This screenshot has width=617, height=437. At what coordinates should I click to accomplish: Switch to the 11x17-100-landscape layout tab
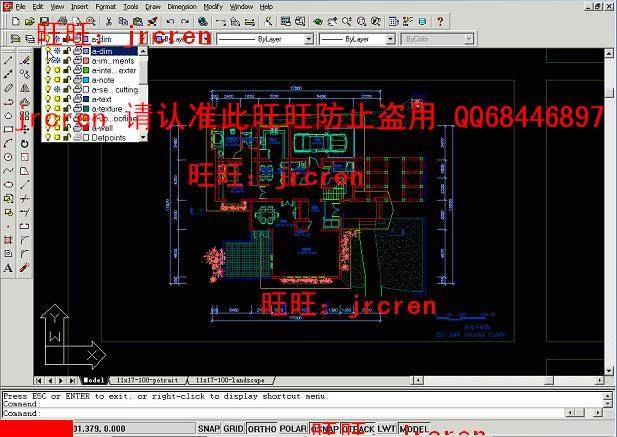(x=230, y=380)
